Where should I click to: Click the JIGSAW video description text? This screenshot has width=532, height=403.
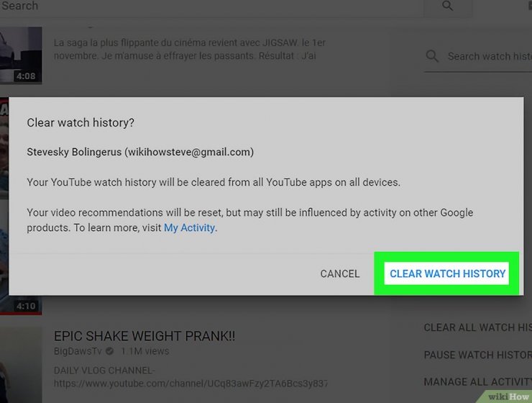pyautogui.click(x=189, y=49)
